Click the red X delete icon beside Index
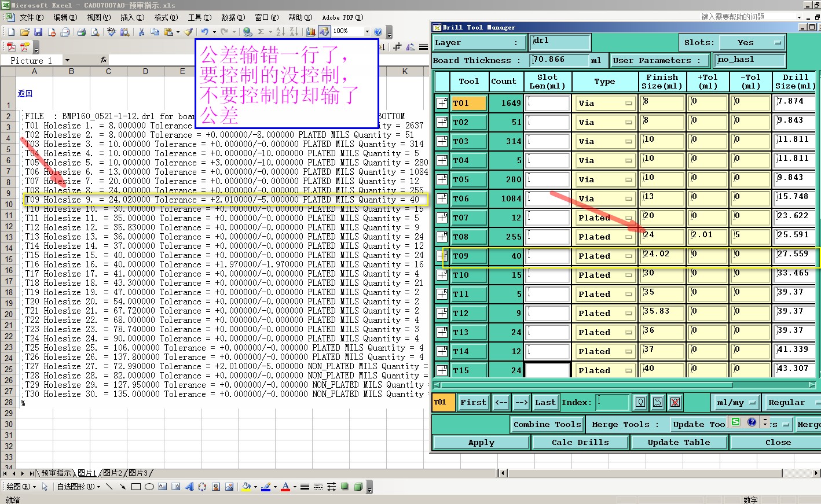Image resolution: width=821 pixels, height=504 pixels. pos(675,402)
